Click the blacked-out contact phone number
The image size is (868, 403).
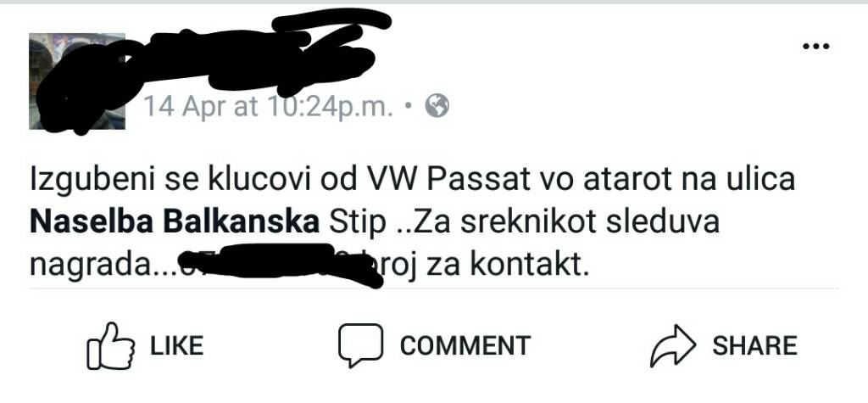tap(281, 265)
